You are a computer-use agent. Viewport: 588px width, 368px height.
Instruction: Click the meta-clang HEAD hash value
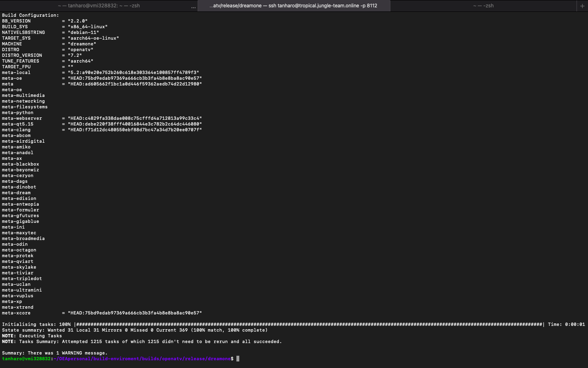point(135,130)
